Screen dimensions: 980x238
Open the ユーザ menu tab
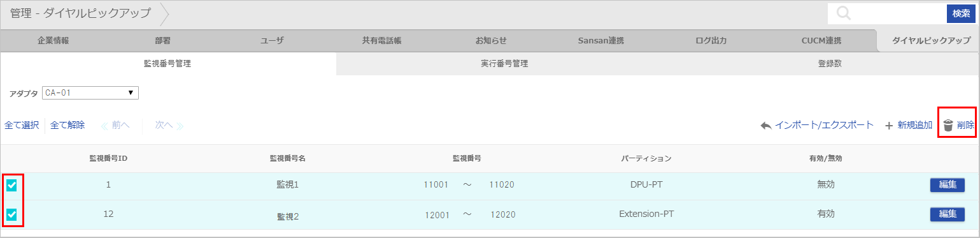click(272, 40)
